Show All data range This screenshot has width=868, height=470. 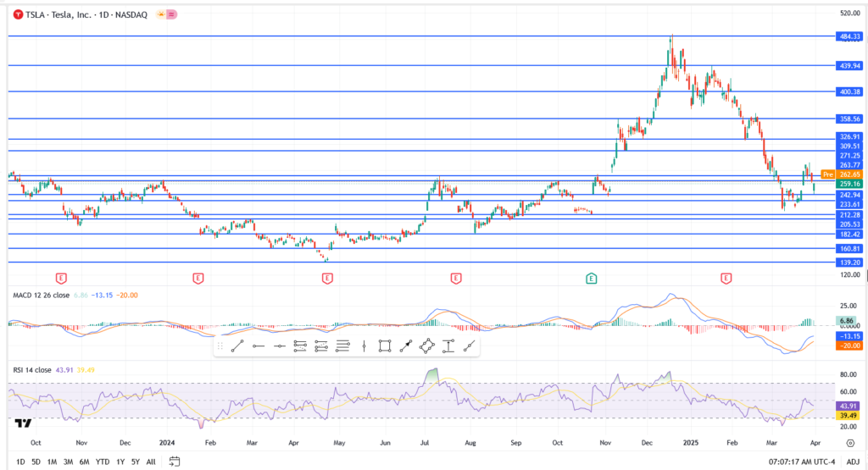(x=151, y=462)
